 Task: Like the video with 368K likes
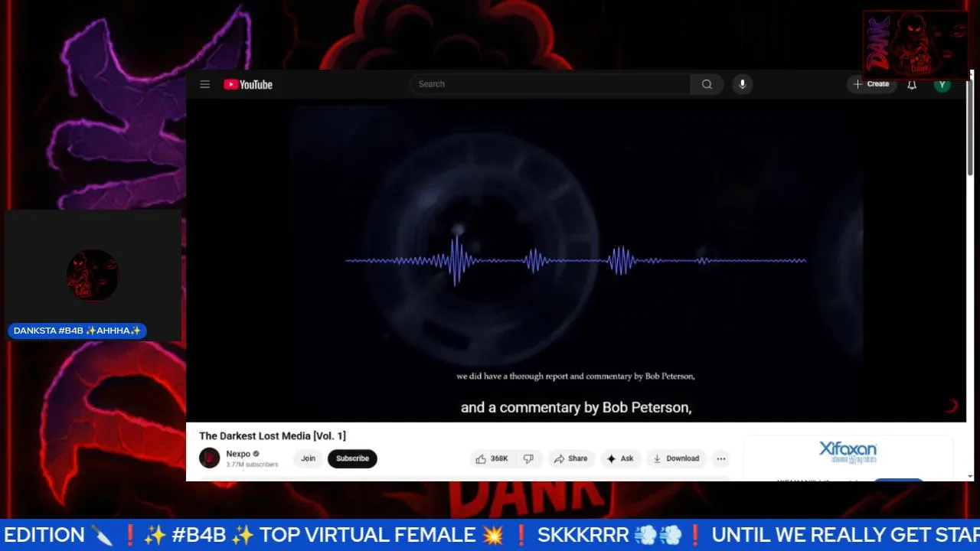(x=491, y=458)
